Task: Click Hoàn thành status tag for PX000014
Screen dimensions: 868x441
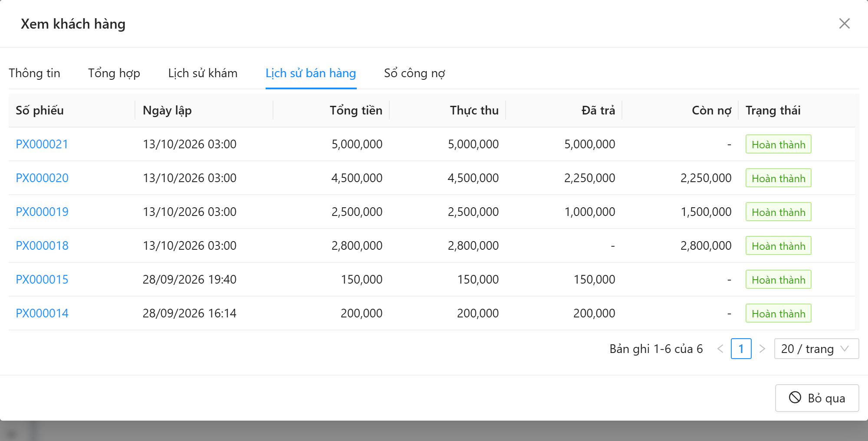Action: pyautogui.click(x=779, y=313)
